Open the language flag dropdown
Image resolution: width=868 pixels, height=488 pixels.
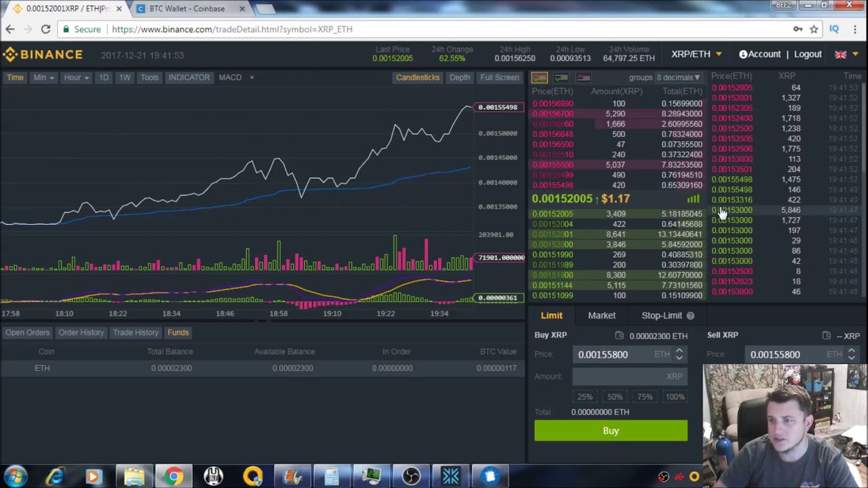(846, 54)
